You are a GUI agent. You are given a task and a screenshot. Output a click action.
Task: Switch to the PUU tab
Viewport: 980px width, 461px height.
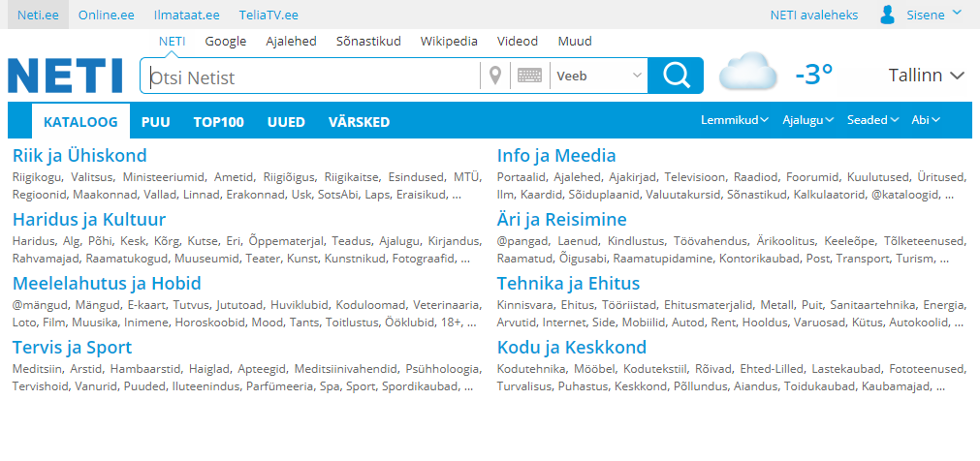[x=156, y=122]
